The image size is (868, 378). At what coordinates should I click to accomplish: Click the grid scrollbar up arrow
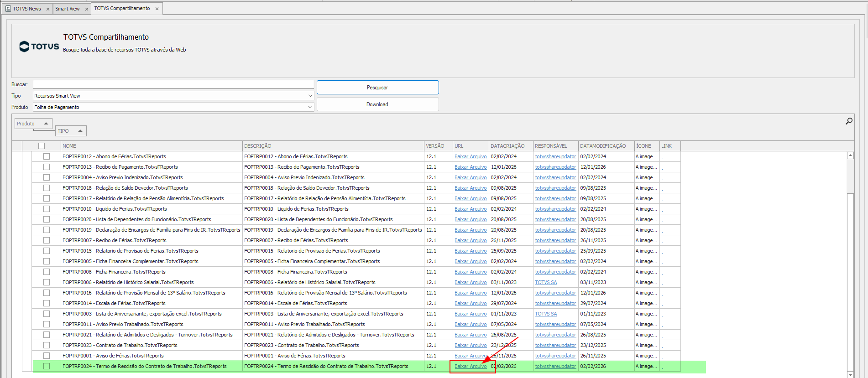pos(850,155)
